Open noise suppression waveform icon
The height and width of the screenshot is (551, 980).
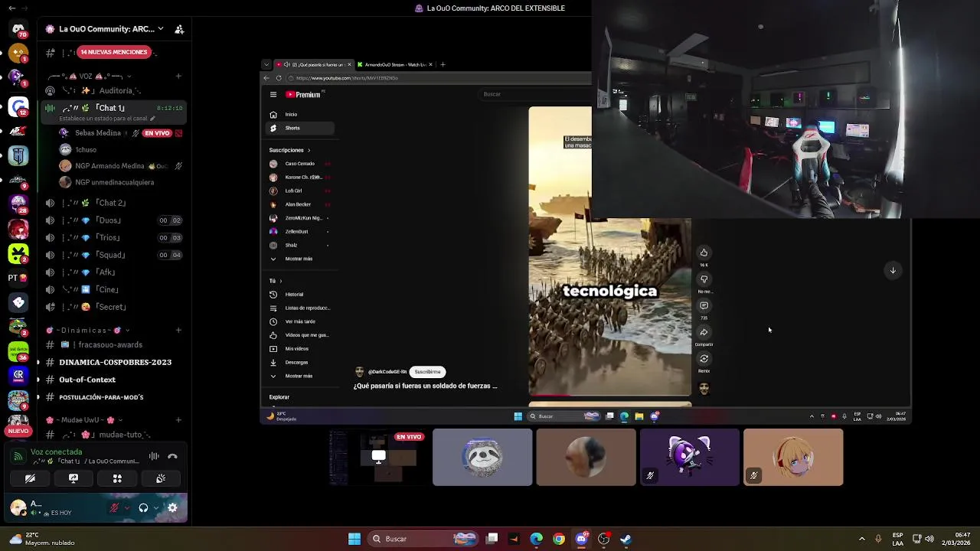click(154, 456)
